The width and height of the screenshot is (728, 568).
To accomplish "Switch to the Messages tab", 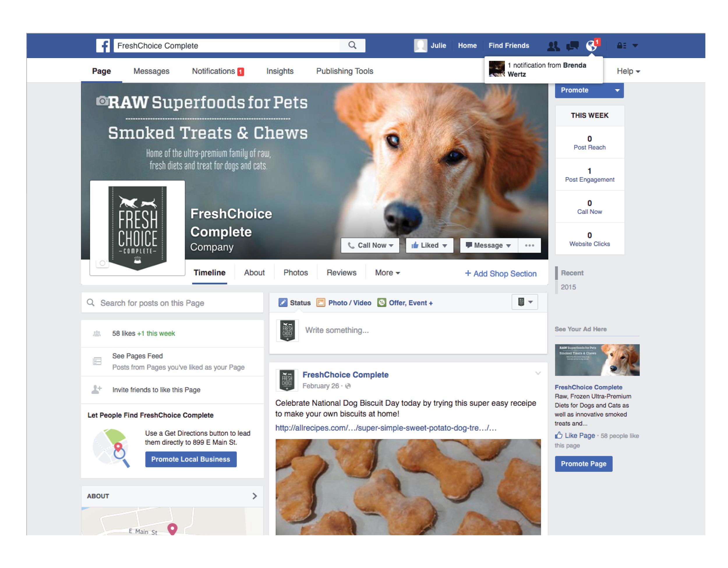I will (x=151, y=71).
